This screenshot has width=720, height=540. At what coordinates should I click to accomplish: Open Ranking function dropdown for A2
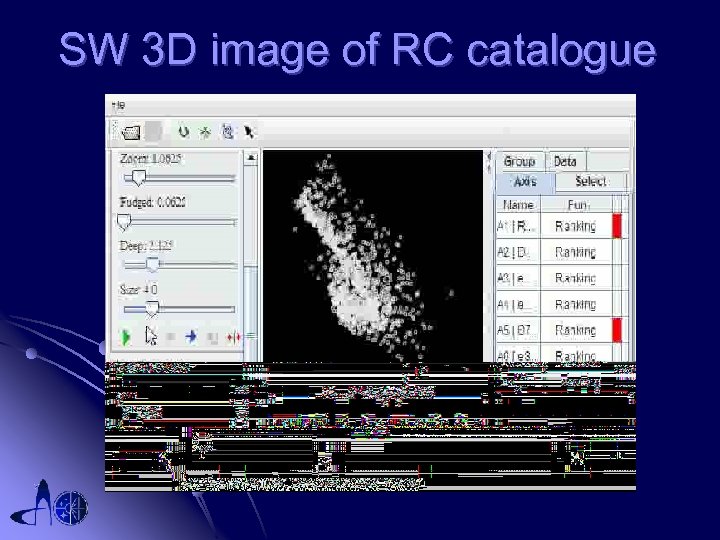click(x=576, y=252)
